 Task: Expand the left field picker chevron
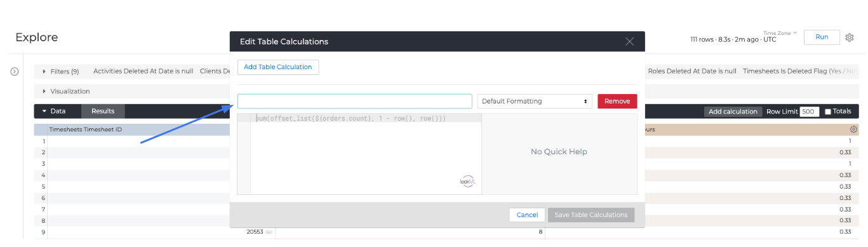[x=15, y=72]
